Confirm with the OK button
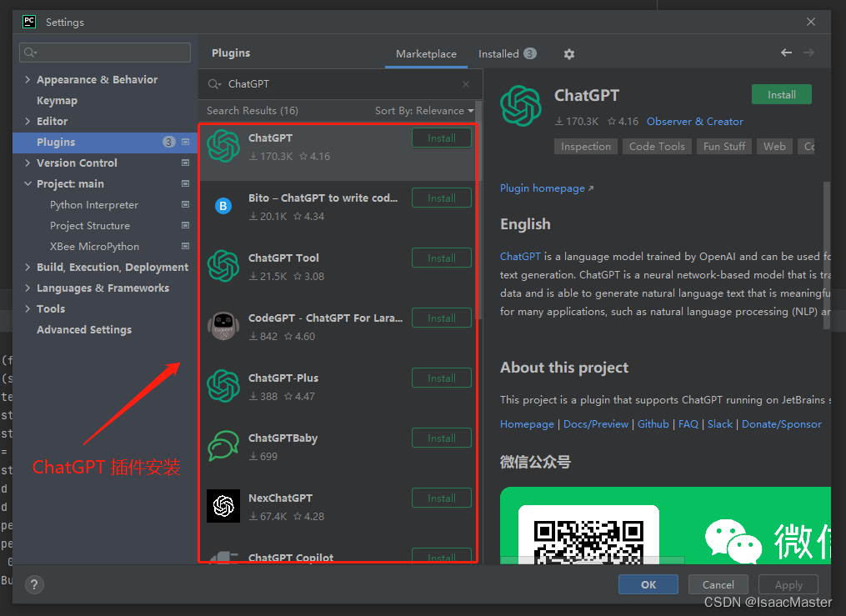Image resolution: width=846 pixels, height=616 pixels. pos(648,584)
